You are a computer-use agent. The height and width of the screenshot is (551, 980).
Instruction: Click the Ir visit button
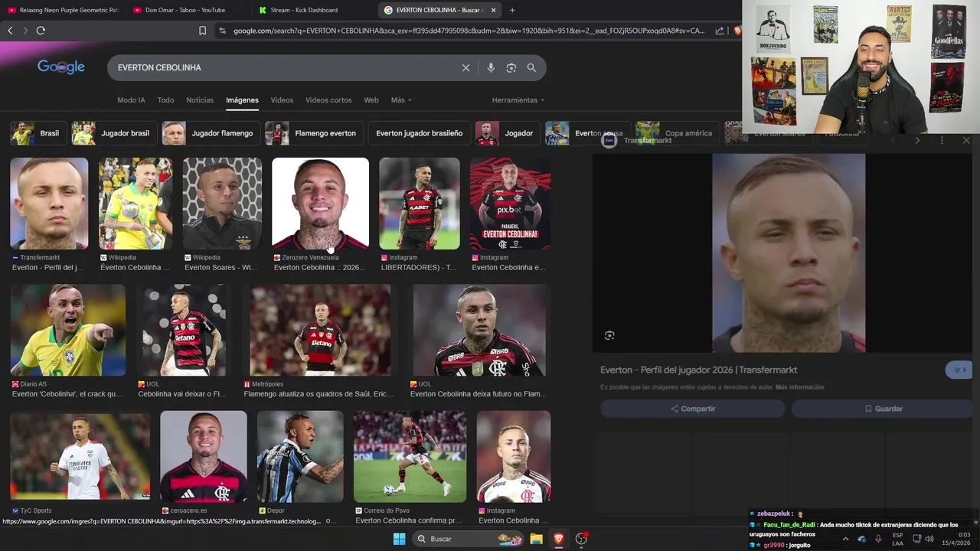[960, 370]
